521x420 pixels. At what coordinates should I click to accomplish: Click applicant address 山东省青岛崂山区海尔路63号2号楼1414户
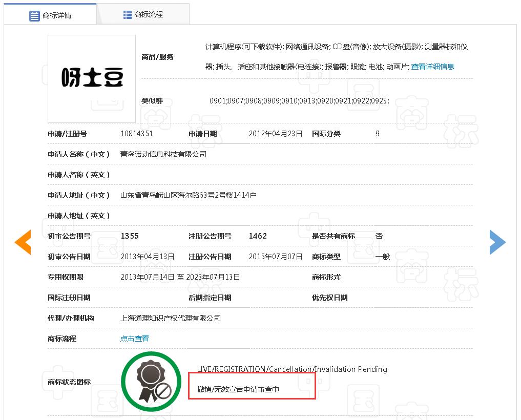(x=189, y=195)
